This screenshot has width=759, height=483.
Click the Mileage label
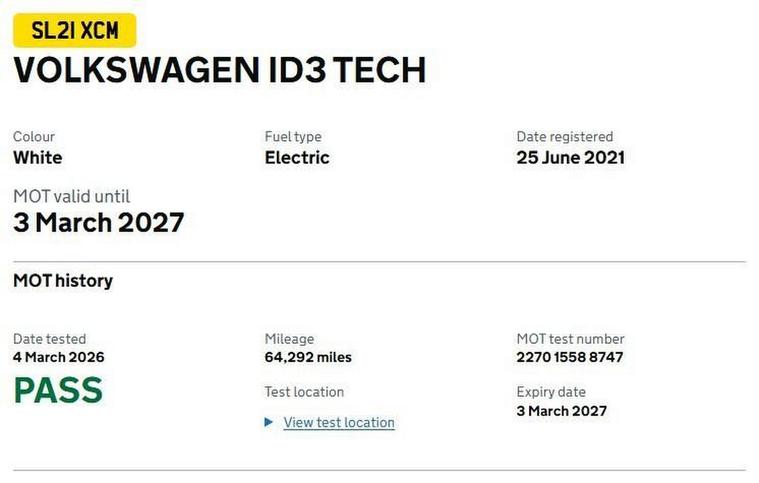[289, 339]
